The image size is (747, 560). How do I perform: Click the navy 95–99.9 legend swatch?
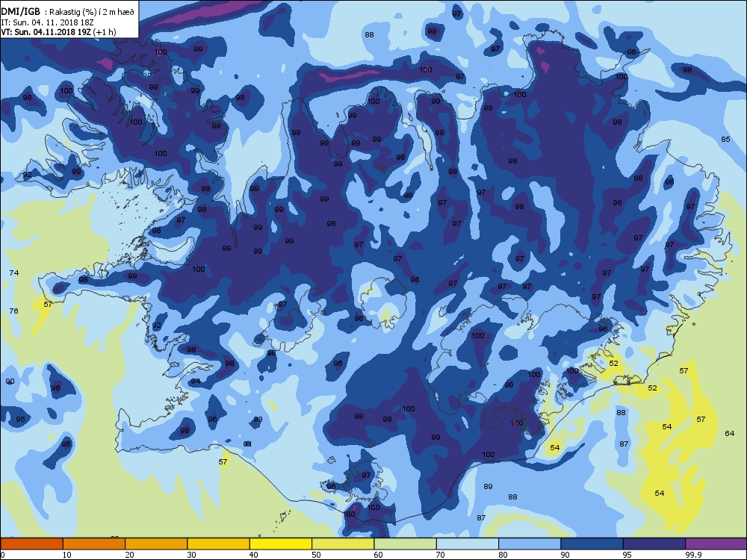point(654,544)
